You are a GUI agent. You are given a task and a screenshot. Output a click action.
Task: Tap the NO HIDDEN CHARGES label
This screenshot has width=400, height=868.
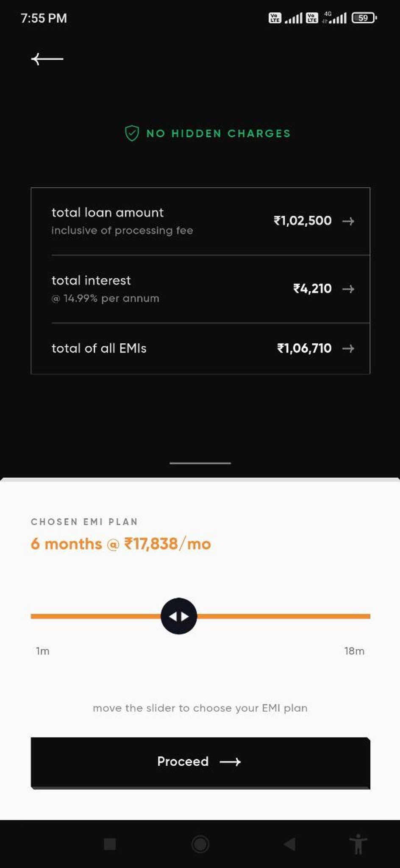point(218,134)
